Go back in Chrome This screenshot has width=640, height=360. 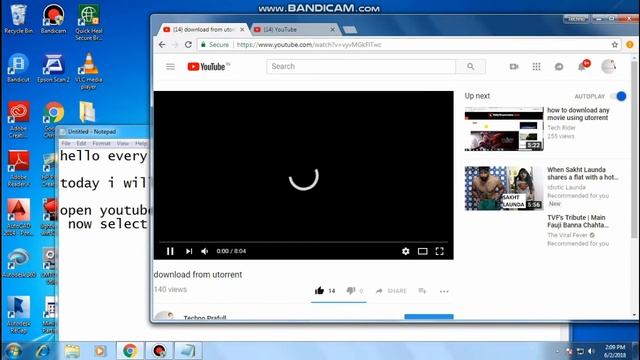(162, 44)
